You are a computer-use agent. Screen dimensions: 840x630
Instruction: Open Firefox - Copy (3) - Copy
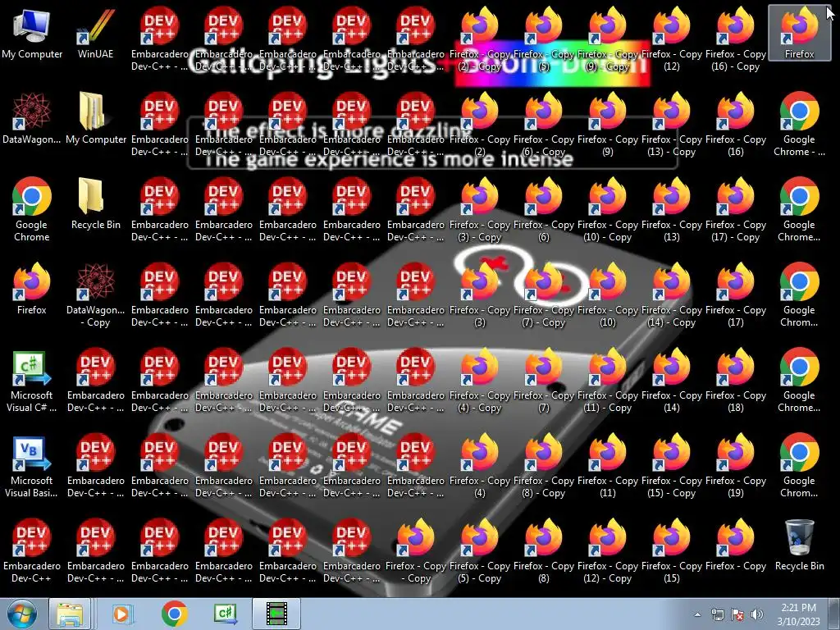coord(479,211)
